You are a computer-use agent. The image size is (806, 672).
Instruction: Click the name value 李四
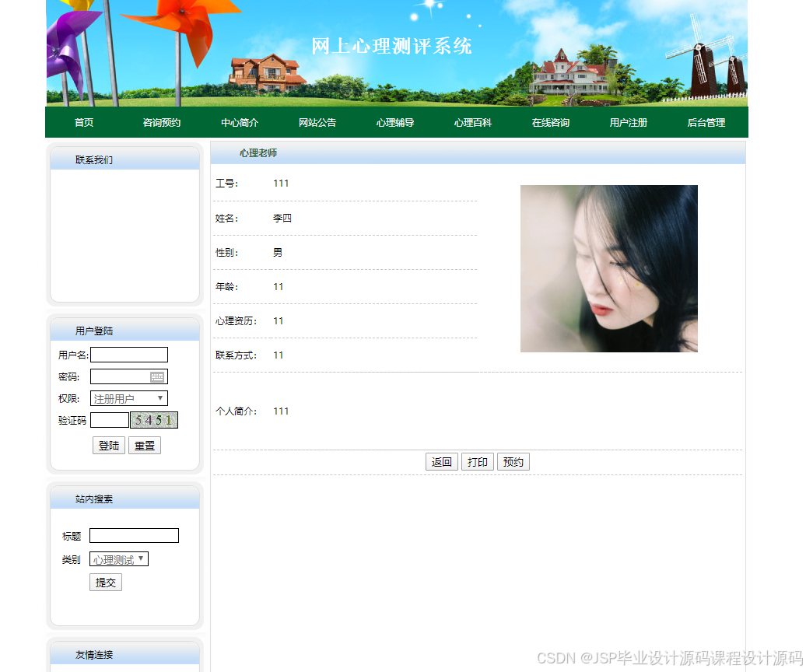[282, 218]
